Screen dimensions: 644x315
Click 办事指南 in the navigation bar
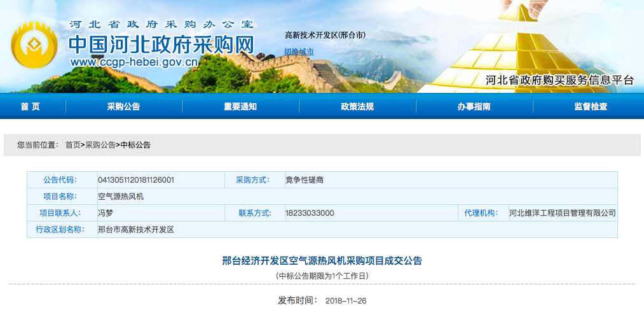pos(474,106)
